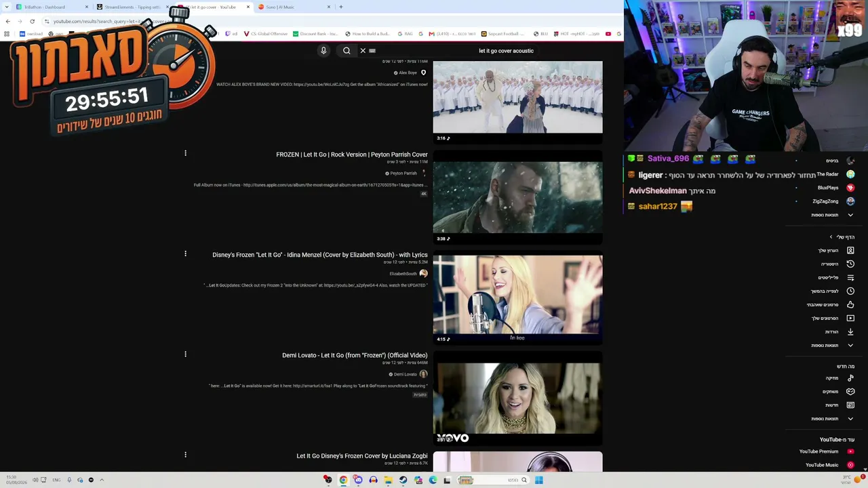Switch to Triathlon Dashboard tab
868x488 pixels.
[x=53, y=7]
